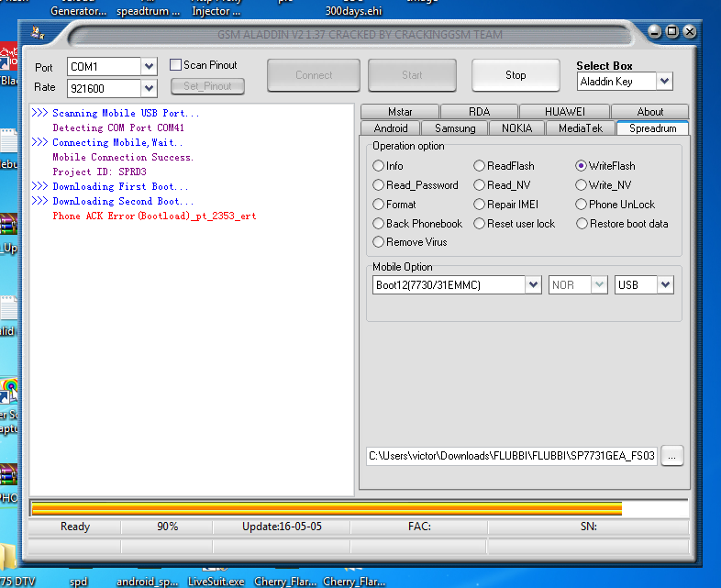Image resolution: width=721 pixels, height=588 pixels.
Task: Click the browse button beside firmware path
Action: click(x=672, y=456)
